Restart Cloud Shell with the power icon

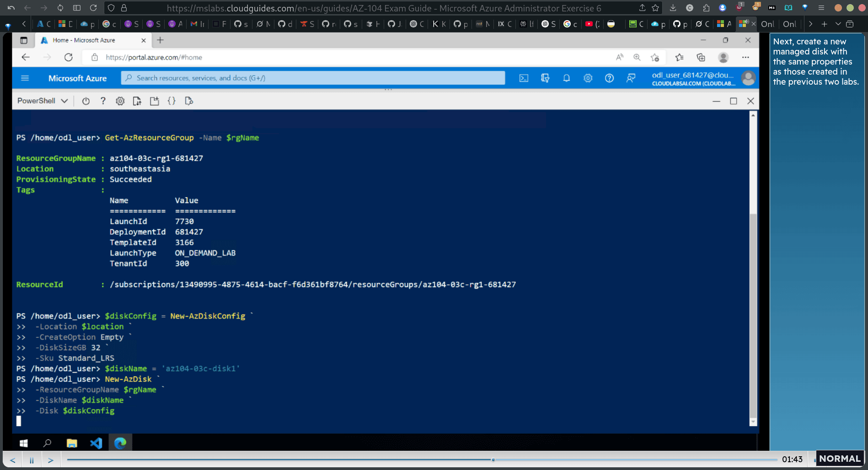click(86, 101)
